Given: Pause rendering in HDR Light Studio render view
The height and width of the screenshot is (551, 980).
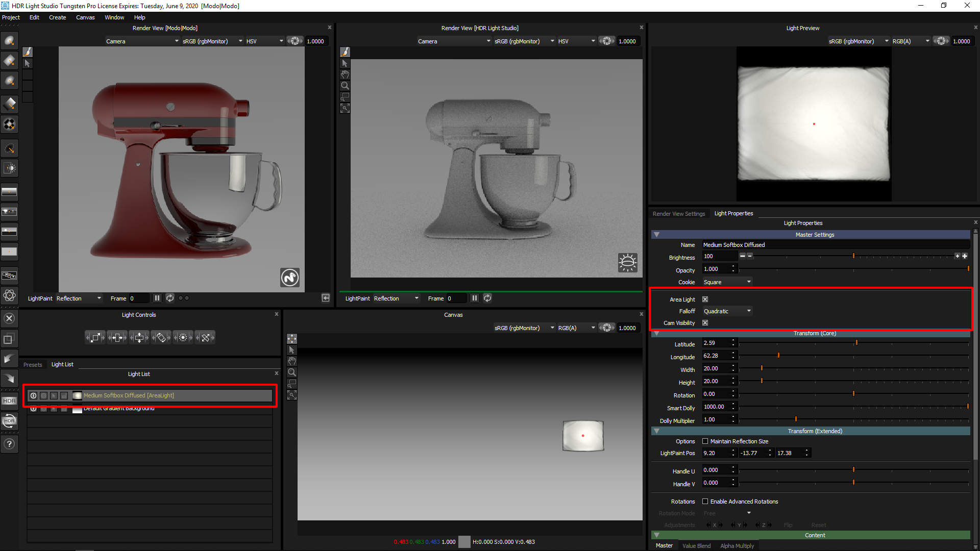Looking at the screenshot, I should [475, 298].
